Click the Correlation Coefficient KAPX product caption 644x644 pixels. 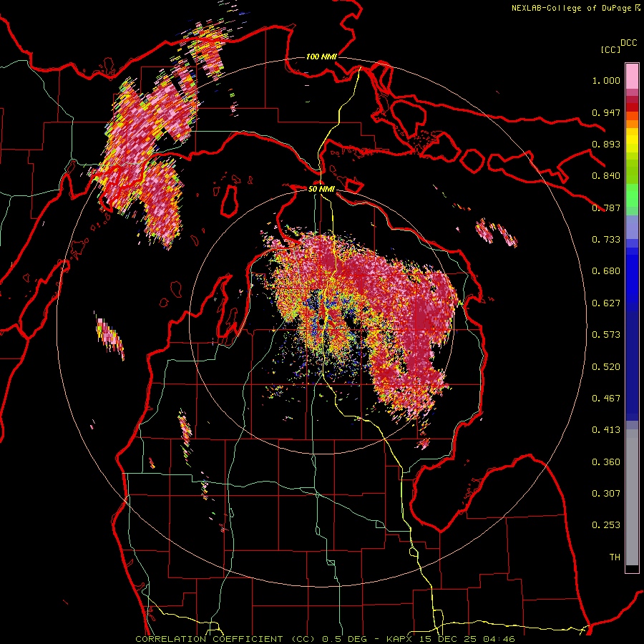pyautogui.click(x=325, y=639)
